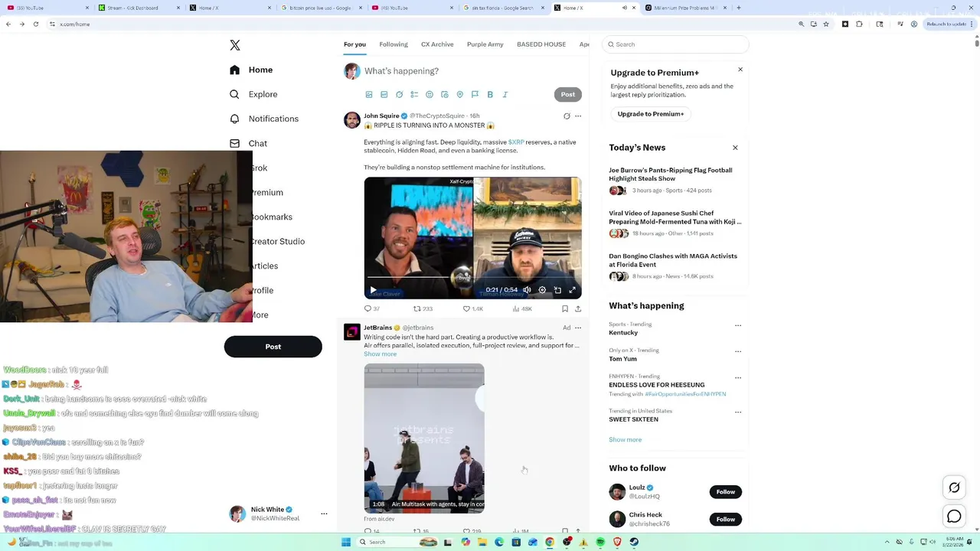Click Upgrade to Premium+ button

coord(651,114)
